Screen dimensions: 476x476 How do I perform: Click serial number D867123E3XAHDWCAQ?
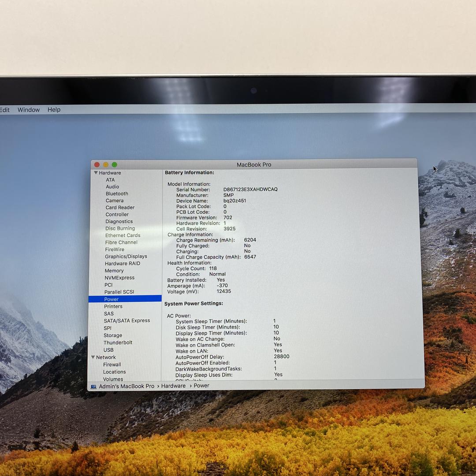(250, 189)
